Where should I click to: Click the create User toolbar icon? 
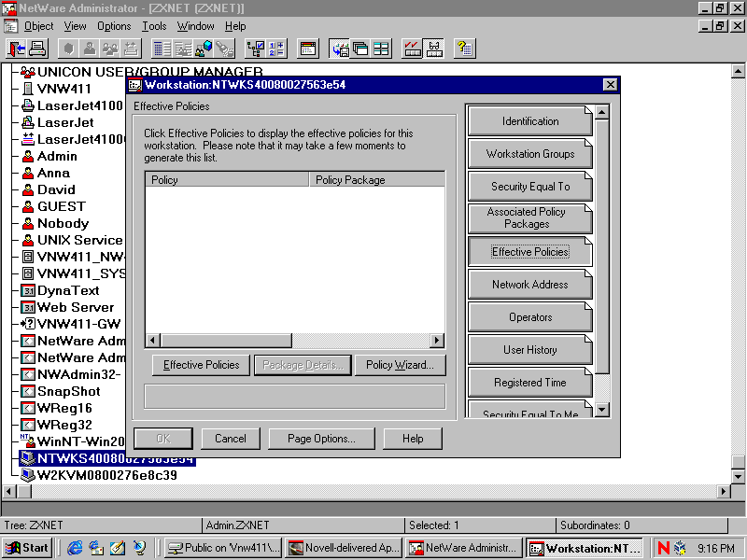point(90,49)
